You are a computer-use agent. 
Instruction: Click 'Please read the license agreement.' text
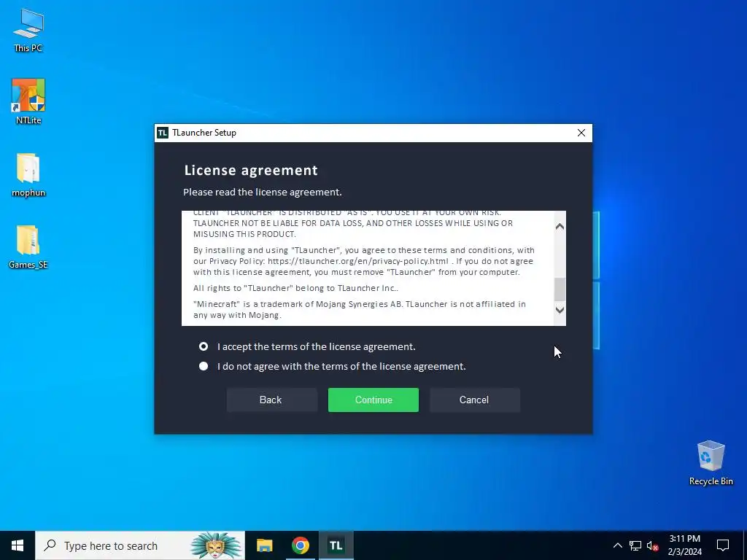click(x=263, y=192)
